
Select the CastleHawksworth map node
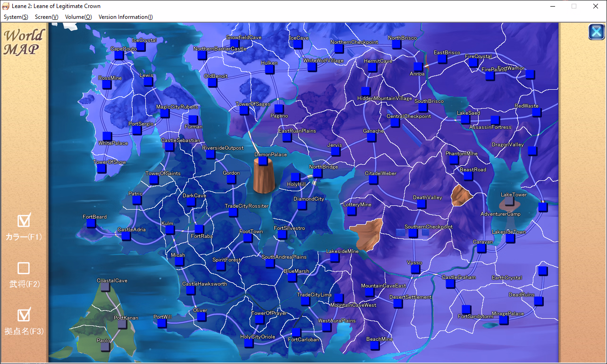tap(191, 290)
